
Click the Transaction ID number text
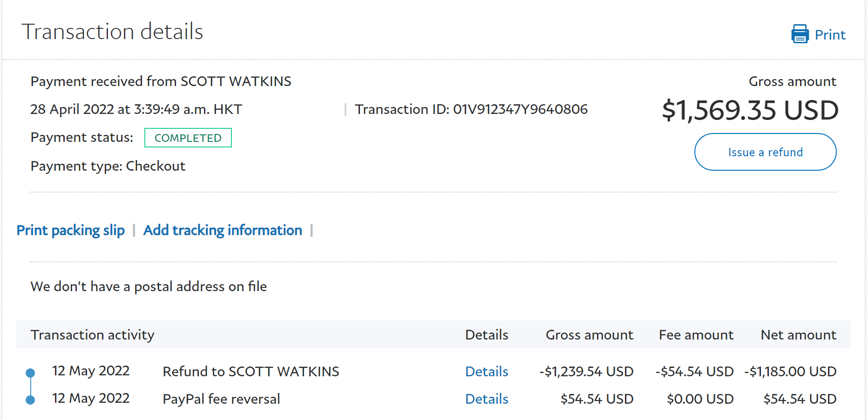pos(520,109)
